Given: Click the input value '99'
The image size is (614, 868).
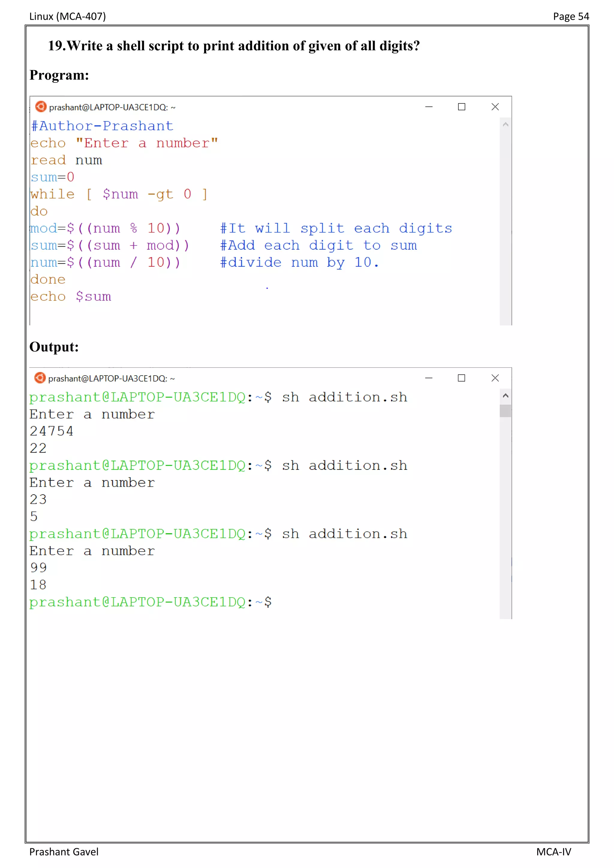Looking at the screenshot, I should click(39, 568).
